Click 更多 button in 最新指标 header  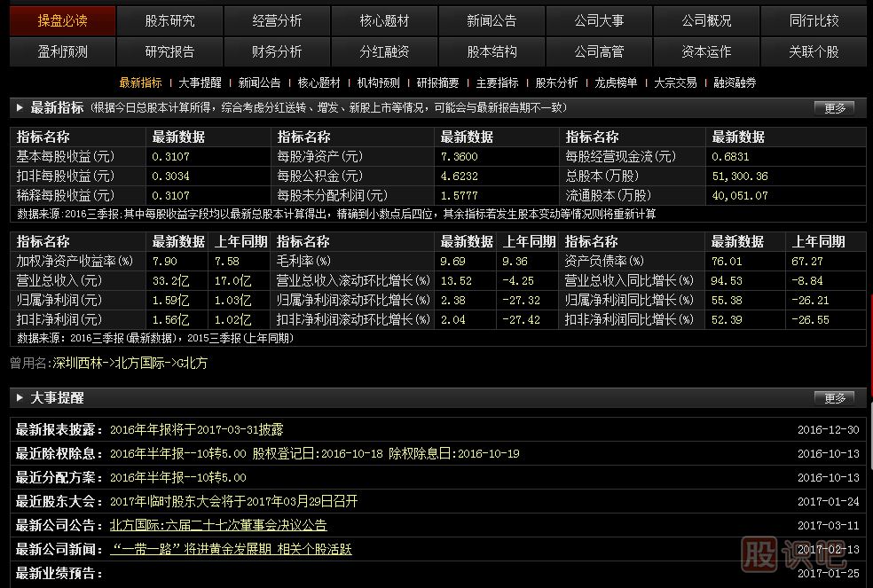(x=834, y=108)
